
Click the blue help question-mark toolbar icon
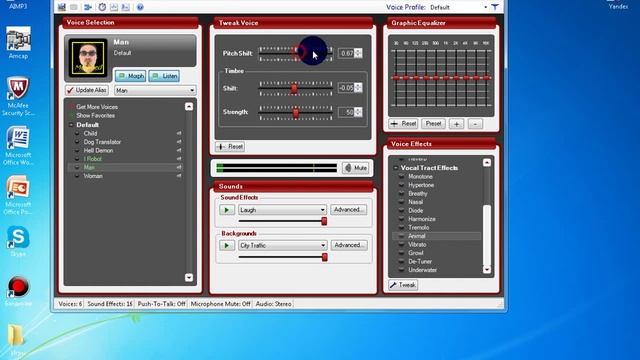[x=140, y=7]
